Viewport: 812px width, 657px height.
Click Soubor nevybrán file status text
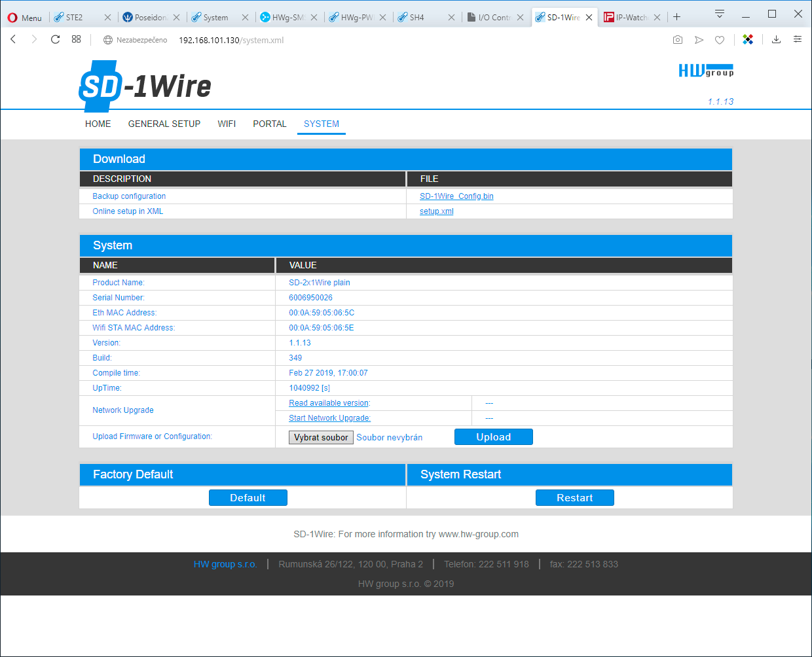tap(389, 438)
